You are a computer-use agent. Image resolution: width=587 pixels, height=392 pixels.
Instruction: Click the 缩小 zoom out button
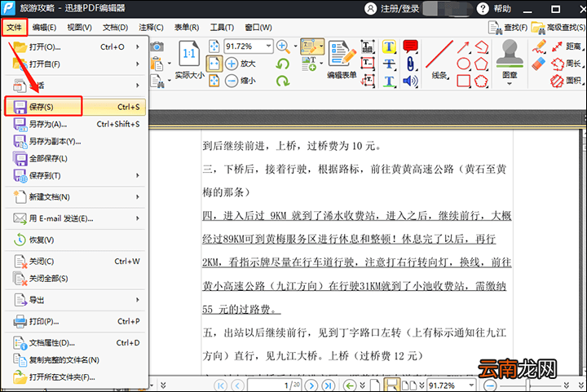[x=241, y=81]
